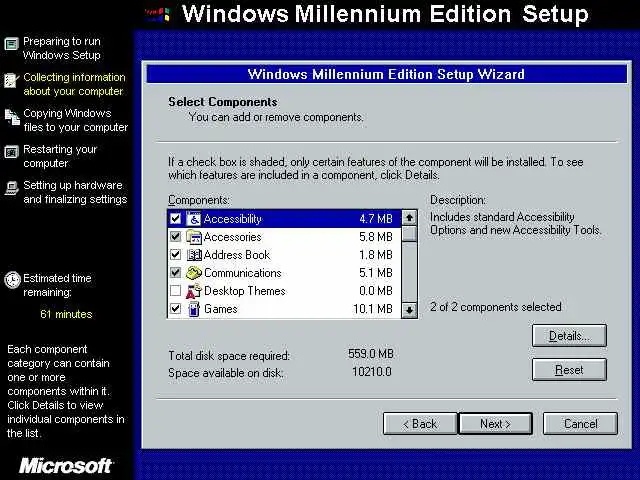Click the Estimated time clock icon
The image size is (640, 480).
pos(12,280)
